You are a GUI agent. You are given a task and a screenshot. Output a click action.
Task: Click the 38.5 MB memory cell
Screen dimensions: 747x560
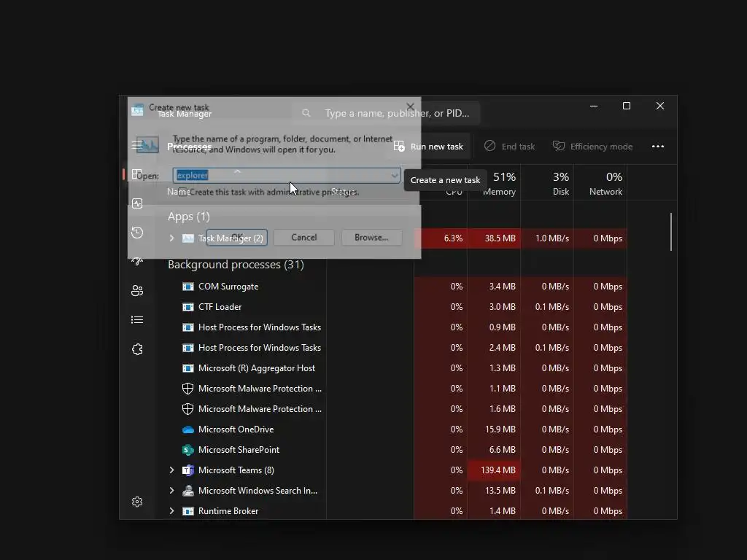click(x=494, y=238)
